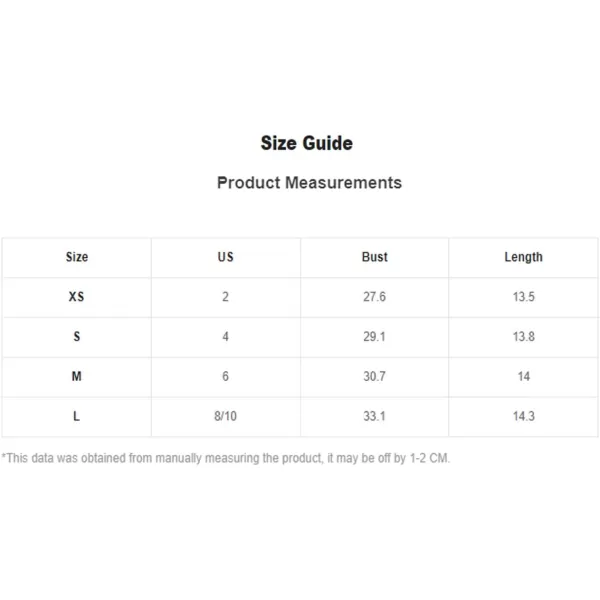
Task: Click the XS size row label
Action: click(x=77, y=297)
